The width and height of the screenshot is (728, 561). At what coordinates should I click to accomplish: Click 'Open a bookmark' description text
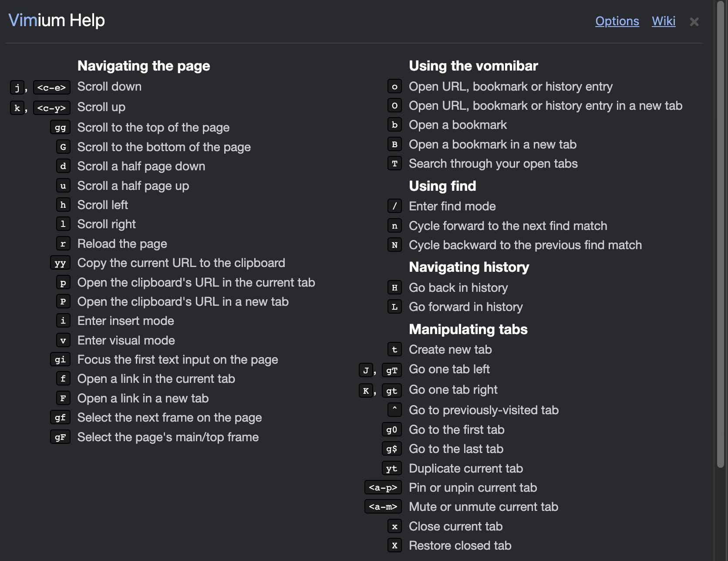pos(458,125)
